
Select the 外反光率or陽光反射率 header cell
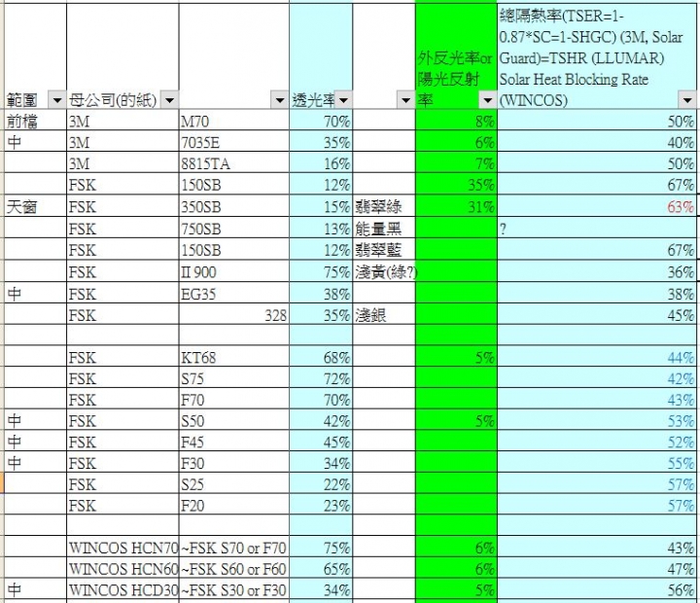click(456, 54)
